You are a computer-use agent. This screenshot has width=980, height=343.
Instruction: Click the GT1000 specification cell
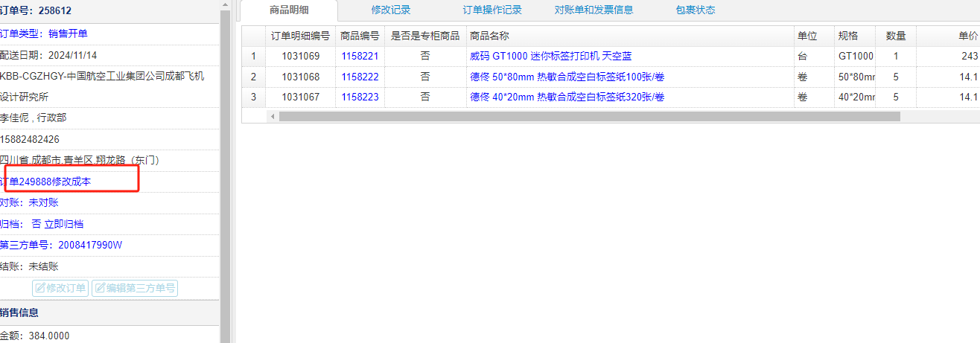[855, 56]
